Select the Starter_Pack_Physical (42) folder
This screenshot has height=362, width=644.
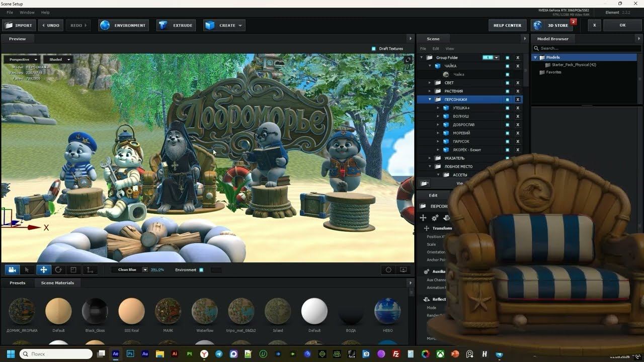(x=574, y=65)
